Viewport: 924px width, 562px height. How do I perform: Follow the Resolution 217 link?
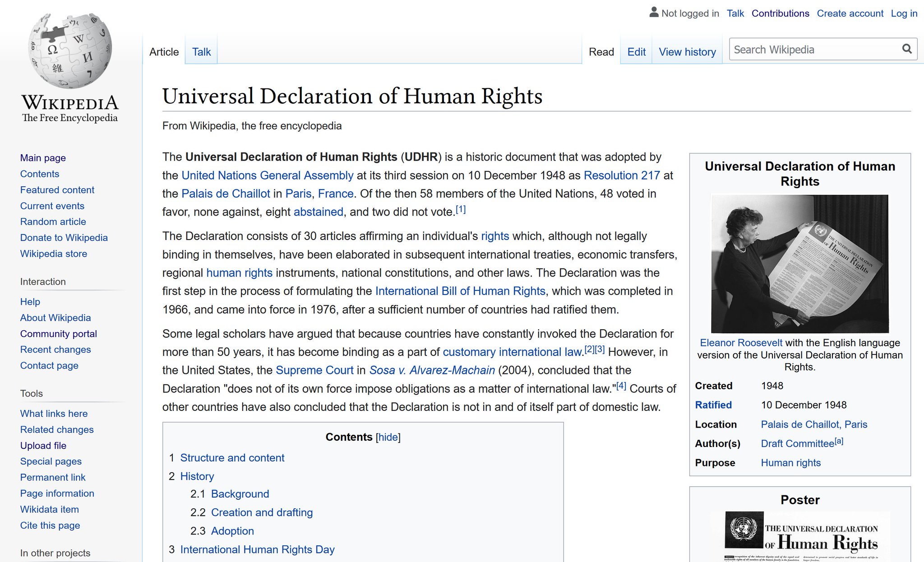coord(621,175)
